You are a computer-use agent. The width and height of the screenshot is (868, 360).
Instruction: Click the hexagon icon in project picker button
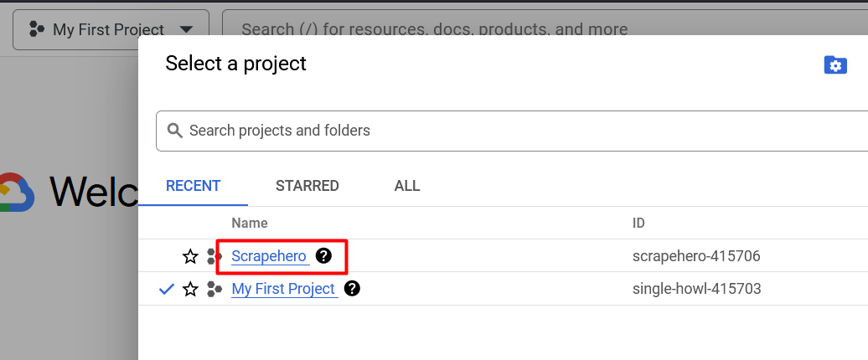(37, 29)
